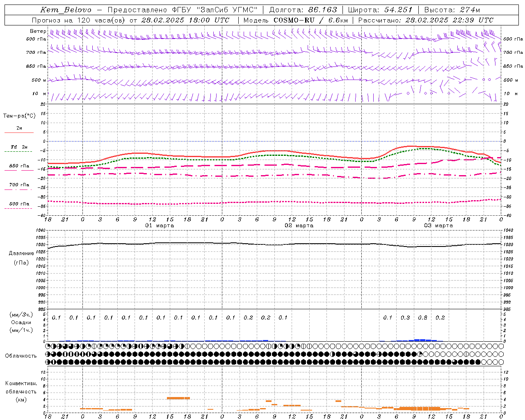Click the (км) convective cloud unit label
Viewport: 525px width, 420px height.
(x=21, y=399)
